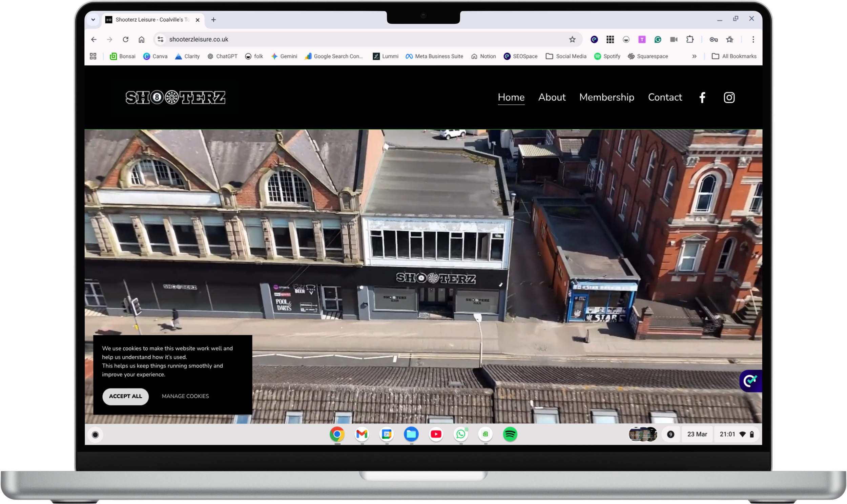Open Spotify from the shelf
The height and width of the screenshot is (504, 847).
510,434
